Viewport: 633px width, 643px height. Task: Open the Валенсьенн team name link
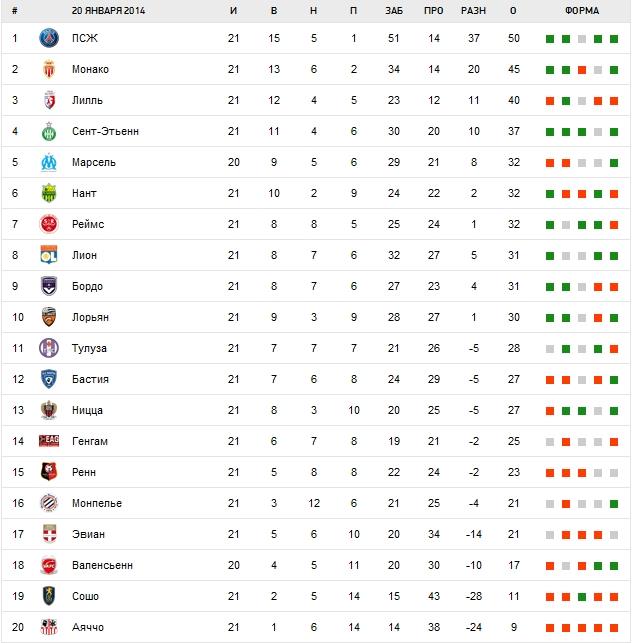point(102,565)
